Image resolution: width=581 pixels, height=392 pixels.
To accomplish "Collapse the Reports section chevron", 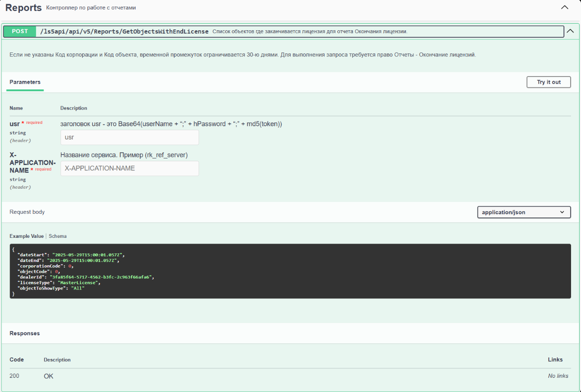I will (564, 8).
